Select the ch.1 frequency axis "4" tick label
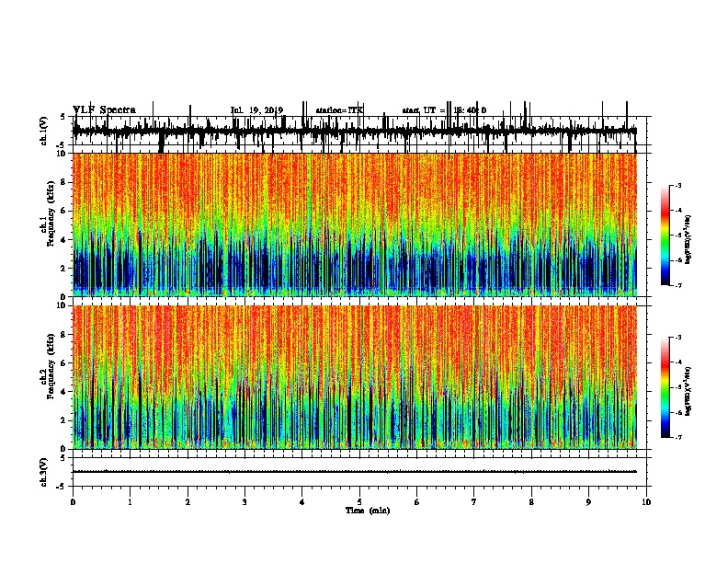This screenshot has width=728, height=563. pyautogui.click(x=63, y=240)
